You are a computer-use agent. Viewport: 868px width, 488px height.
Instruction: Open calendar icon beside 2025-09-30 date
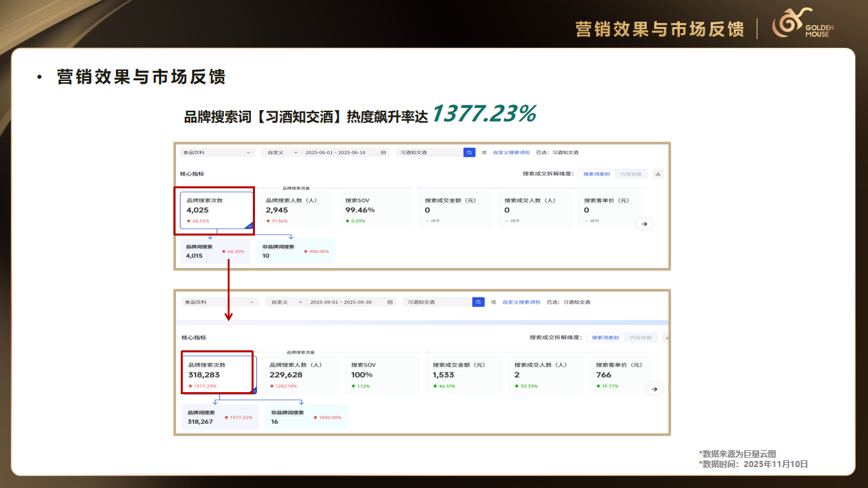[390, 302]
